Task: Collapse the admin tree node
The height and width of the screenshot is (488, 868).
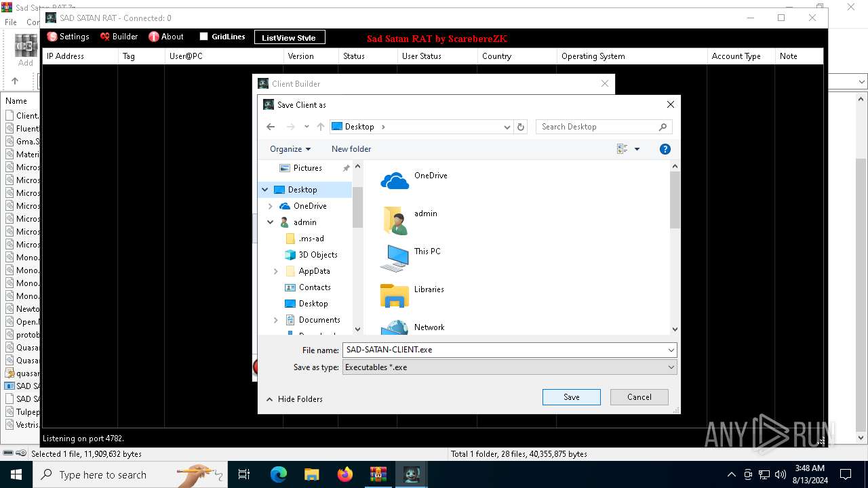Action: pyautogui.click(x=271, y=222)
